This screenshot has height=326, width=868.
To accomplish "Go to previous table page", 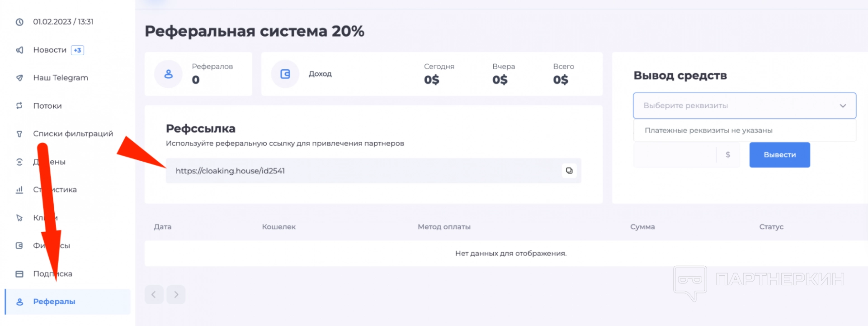I will [x=154, y=295].
